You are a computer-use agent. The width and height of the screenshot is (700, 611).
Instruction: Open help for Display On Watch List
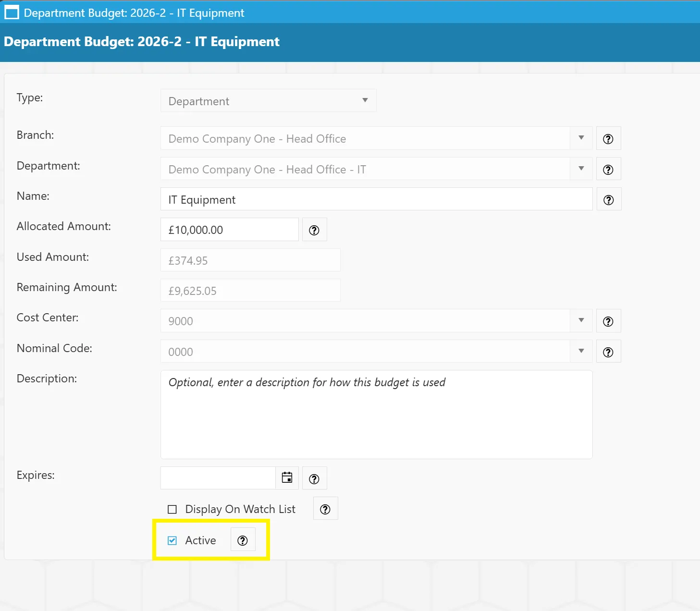point(325,509)
